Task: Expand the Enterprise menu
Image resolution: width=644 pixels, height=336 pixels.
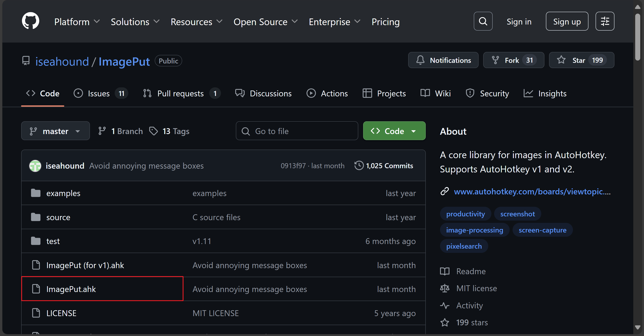Action: click(335, 22)
